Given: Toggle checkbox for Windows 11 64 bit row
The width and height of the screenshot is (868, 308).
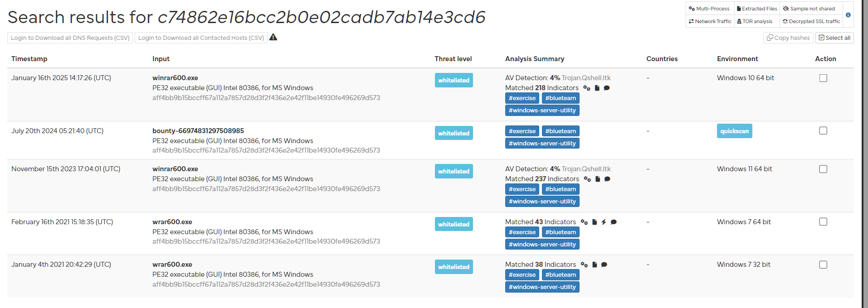Looking at the screenshot, I should pyautogui.click(x=823, y=169).
